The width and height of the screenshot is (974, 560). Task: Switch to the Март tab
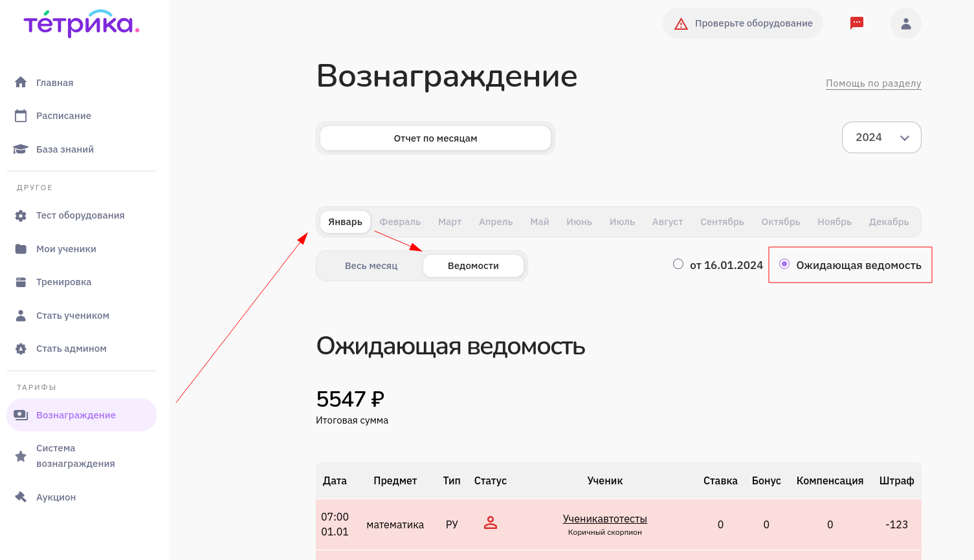point(450,222)
